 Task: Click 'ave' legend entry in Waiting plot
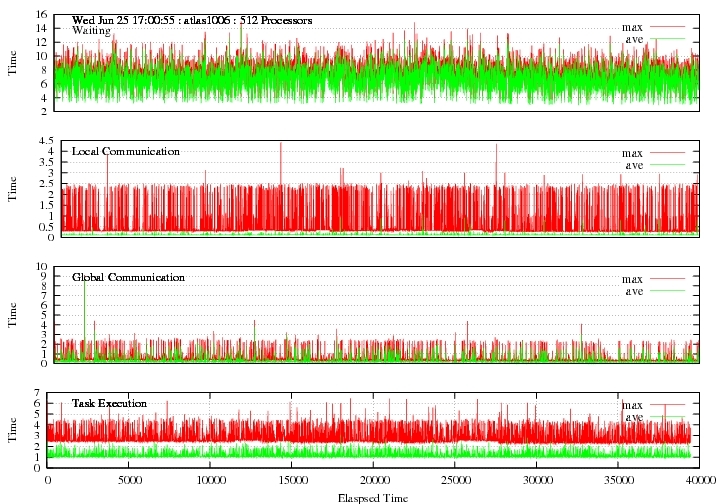coord(634,39)
